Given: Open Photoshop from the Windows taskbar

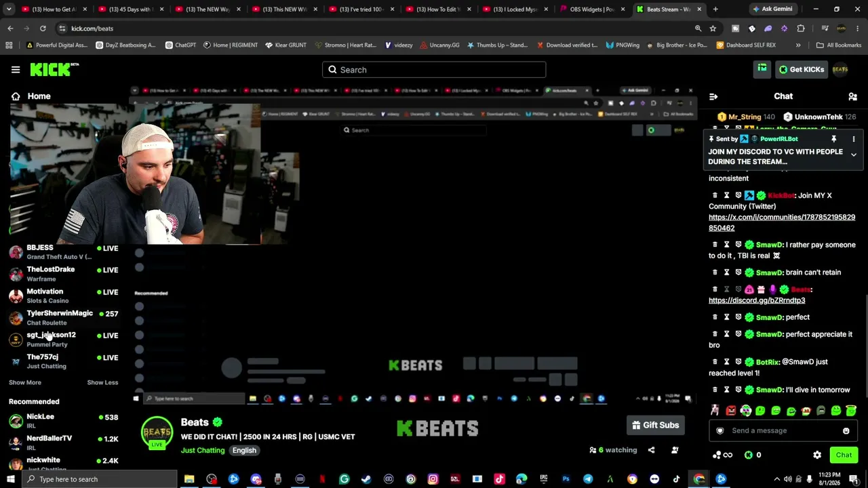Looking at the screenshot, I should (566, 479).
